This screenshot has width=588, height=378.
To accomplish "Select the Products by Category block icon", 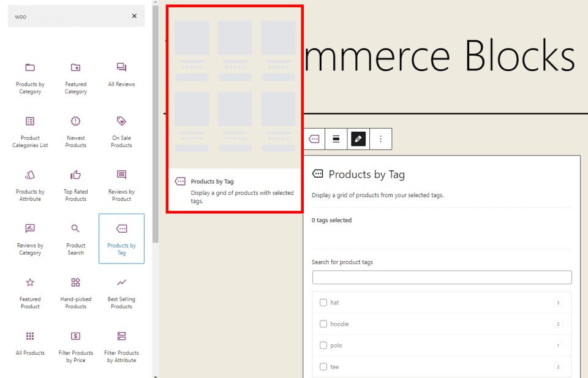I will coord(29,67).
